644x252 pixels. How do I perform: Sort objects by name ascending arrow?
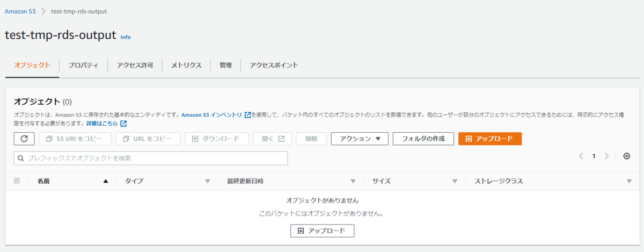106,181
